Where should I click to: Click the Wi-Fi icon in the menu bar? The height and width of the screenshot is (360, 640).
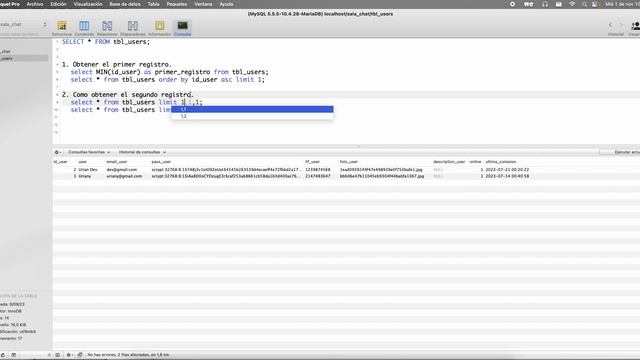572,4
